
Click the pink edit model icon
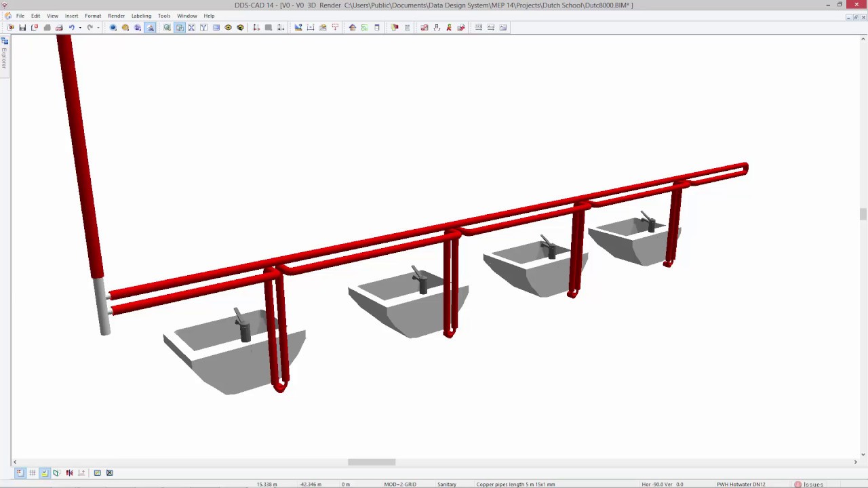(461, 27)
